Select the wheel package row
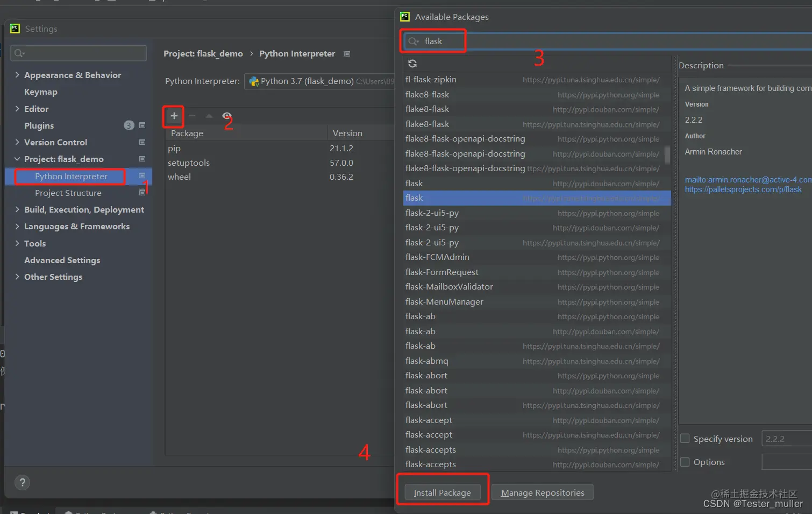Viewport: 812px width, 514px height. click(x=280, y=177)
